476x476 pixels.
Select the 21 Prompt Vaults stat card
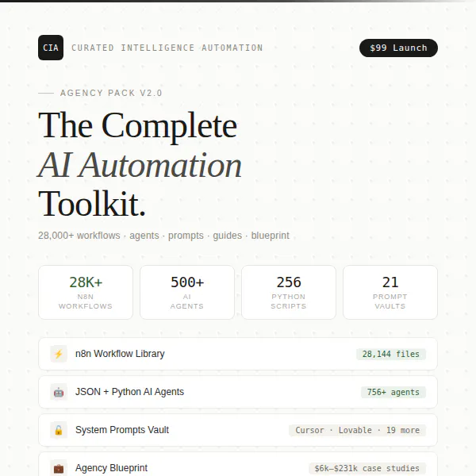point(390,292)
